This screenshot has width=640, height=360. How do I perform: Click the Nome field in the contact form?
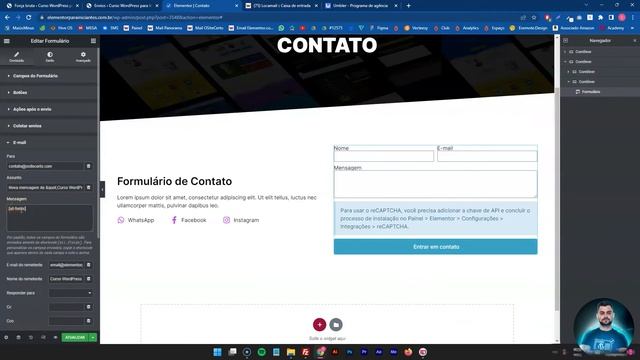[384, 156]
